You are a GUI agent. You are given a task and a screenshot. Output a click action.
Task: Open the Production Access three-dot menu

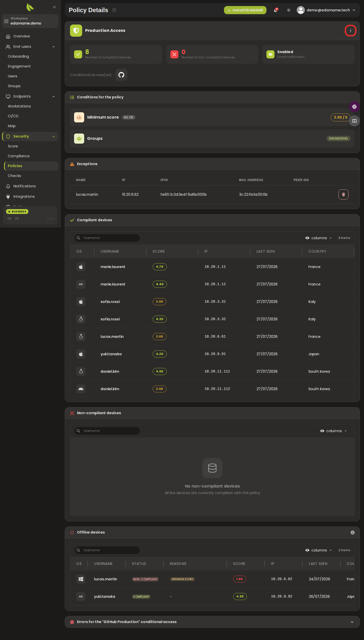[350, 31]
